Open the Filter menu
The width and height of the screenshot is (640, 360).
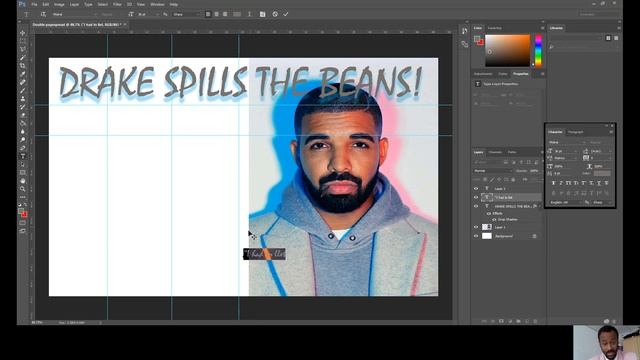[x=117, y=4]
